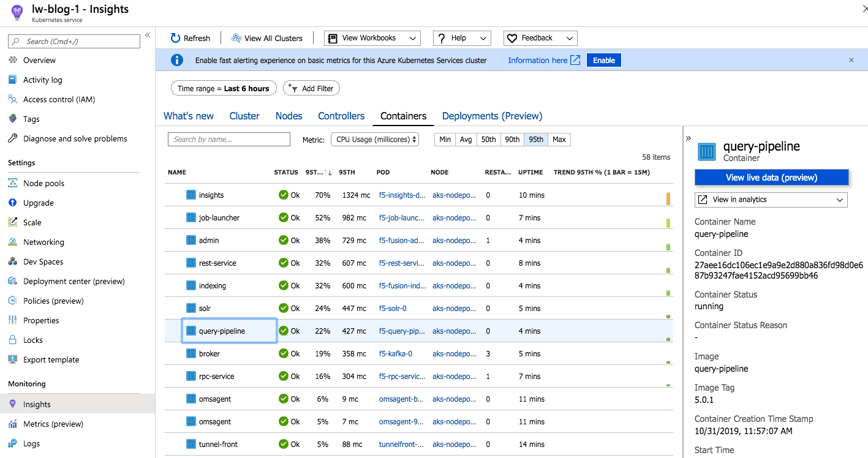868x458 pixels.
Task: Open the Properties icon in the sidebar
Action: coord(13,320)
